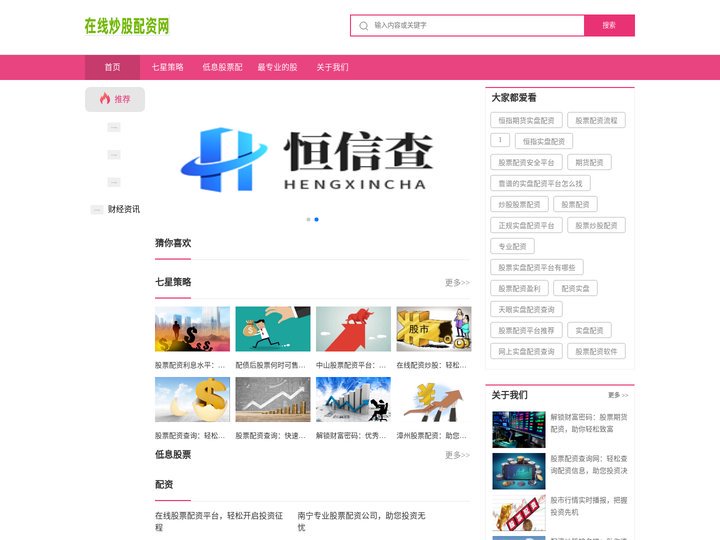Open the 推荐 flame-icon sidebar button
Viewport: 720px width, 540px height.
click(115, 99)
